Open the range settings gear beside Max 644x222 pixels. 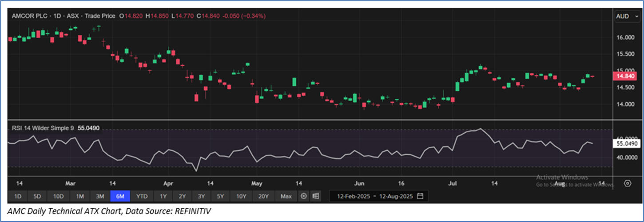304,196
